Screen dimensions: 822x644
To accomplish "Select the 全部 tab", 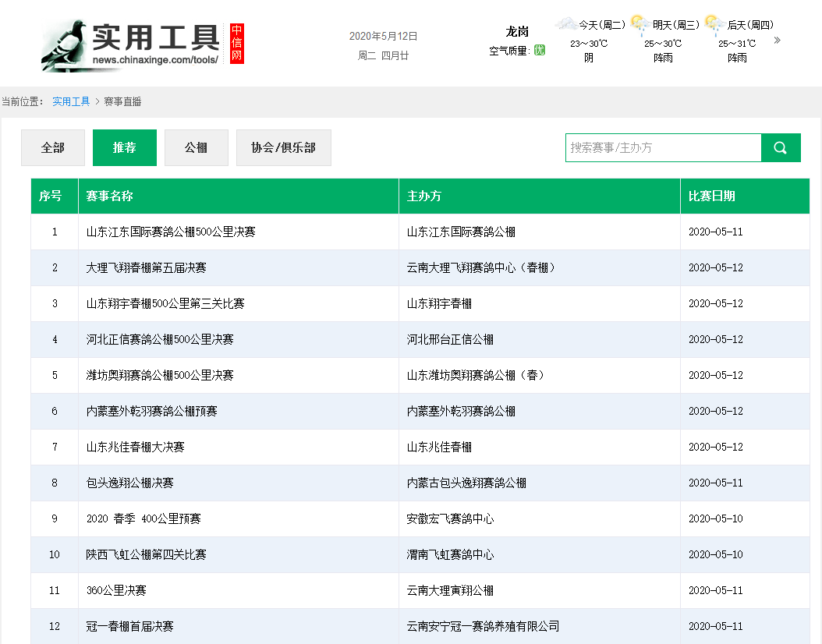I will 53,148.
